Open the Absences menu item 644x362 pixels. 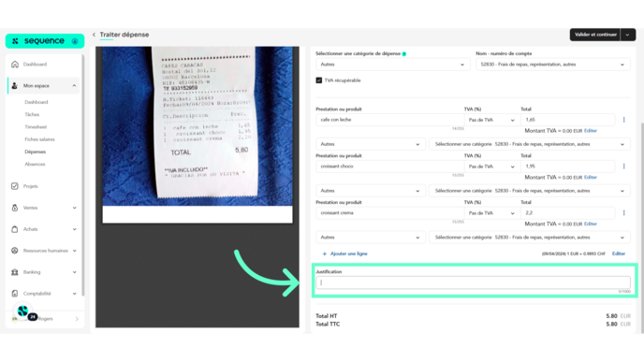[35, 165]
